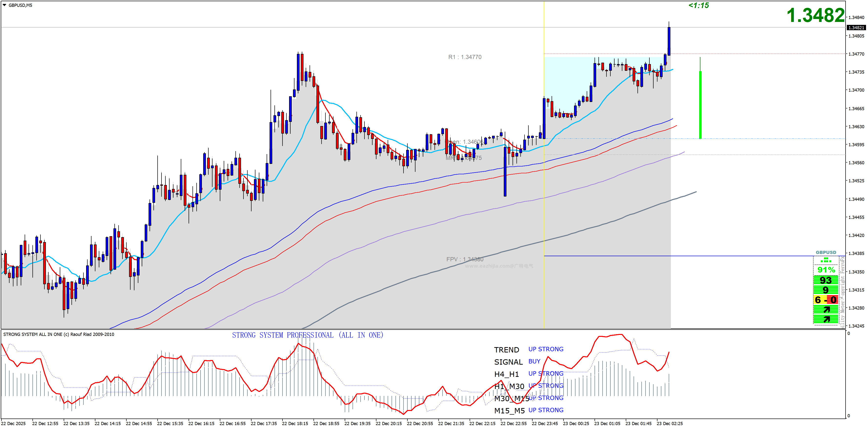This screenshot has height=429, width=868.
Task: Click the GBPUSD meter header label
Action: (x=826, y=252)
